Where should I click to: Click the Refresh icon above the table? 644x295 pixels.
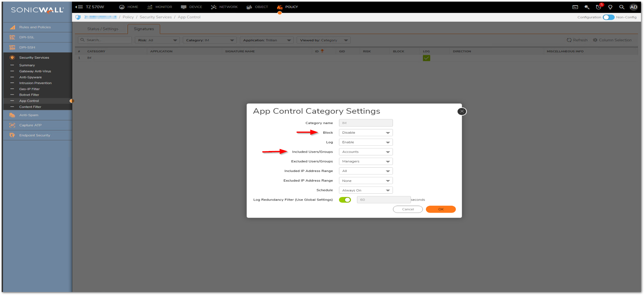click(x=569, y=40)
